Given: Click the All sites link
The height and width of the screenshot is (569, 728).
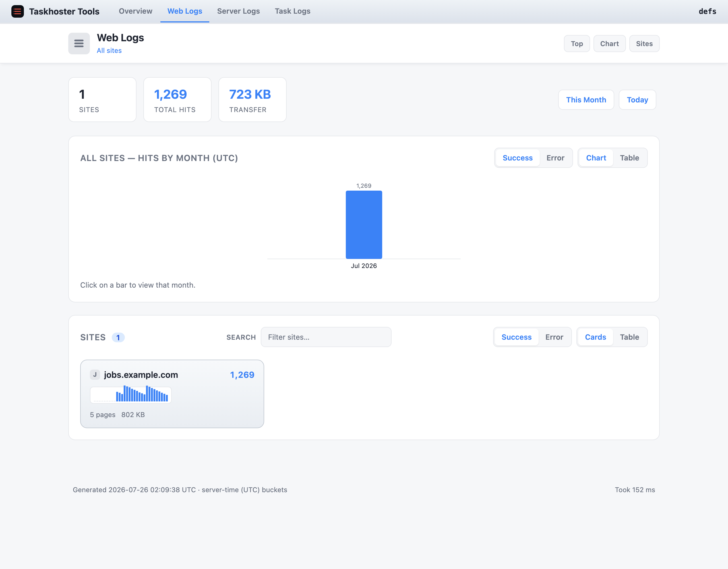Looking at the screenshot, I should coord(109,51).
